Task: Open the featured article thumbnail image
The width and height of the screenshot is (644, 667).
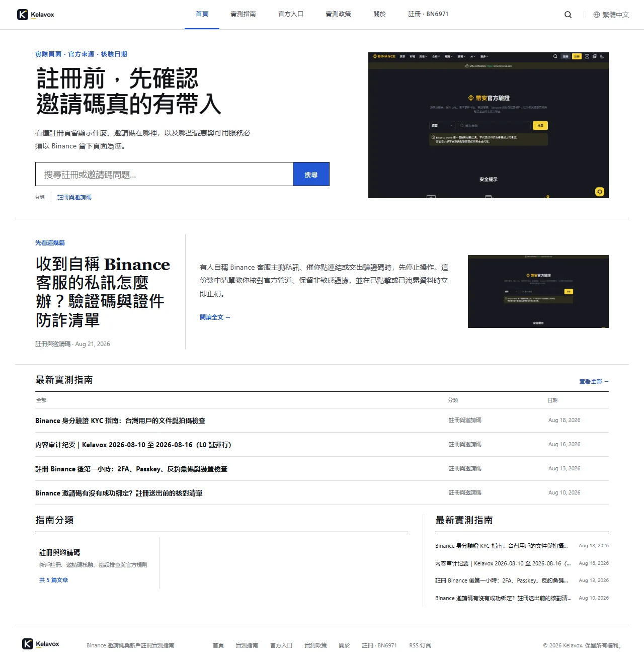Action: (538, 292)
